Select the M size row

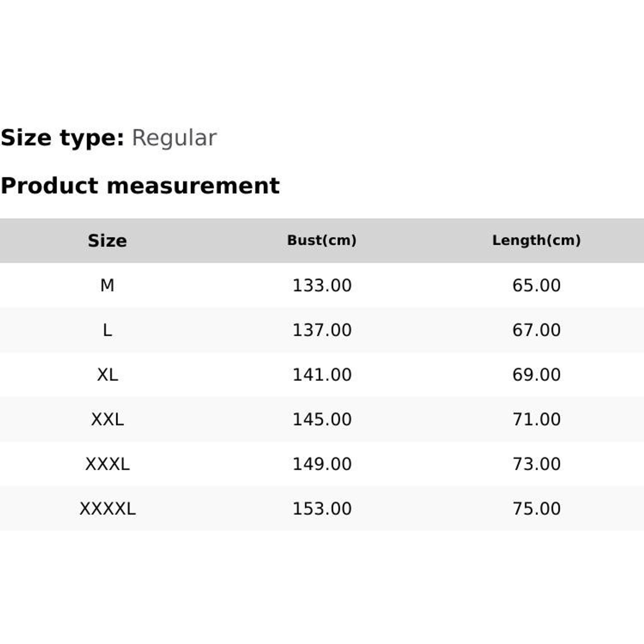pos(322,285)
